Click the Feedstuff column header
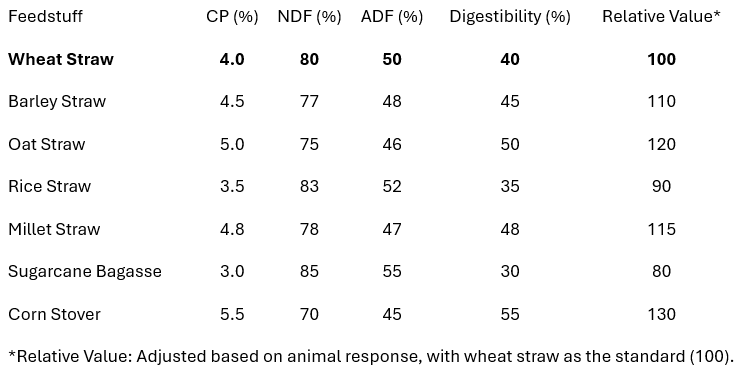 [45, 17]
